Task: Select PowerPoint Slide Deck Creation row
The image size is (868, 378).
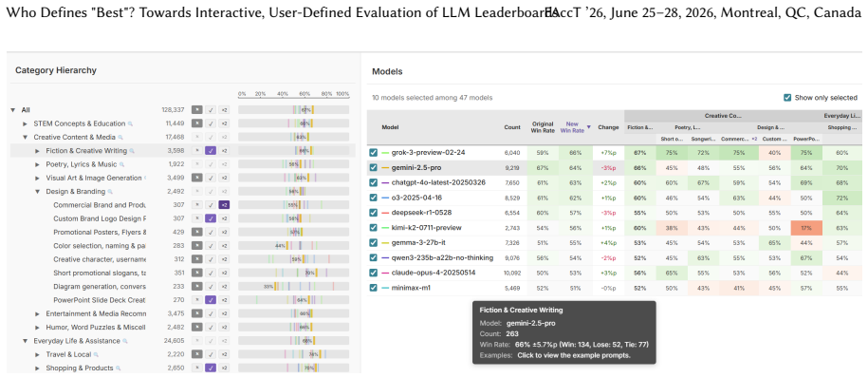Action: 183,300
